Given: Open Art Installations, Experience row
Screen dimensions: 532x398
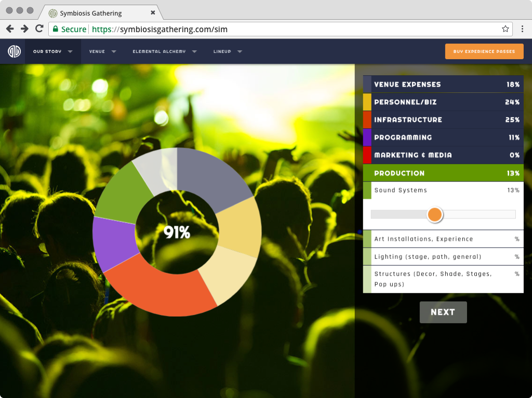Looking at the screenshot, I should 443,239.
